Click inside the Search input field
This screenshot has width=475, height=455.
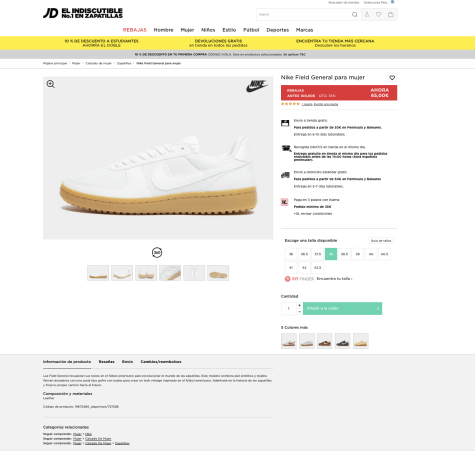(304, 15)
